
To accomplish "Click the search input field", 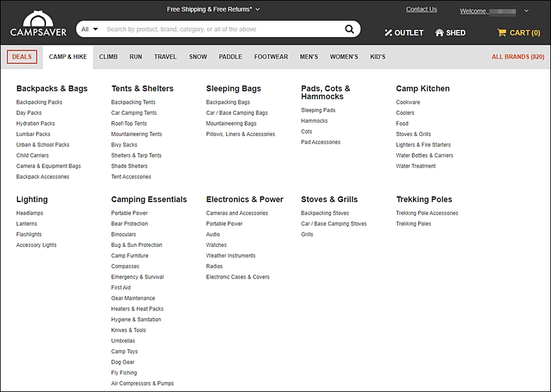I will click(223, 29).
